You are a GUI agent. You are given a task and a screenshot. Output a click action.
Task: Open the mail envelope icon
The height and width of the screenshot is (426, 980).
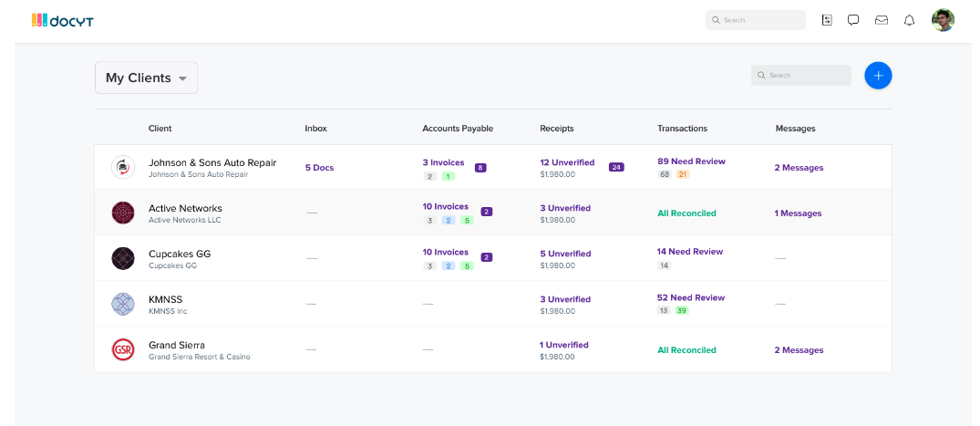tap(882, 20)
